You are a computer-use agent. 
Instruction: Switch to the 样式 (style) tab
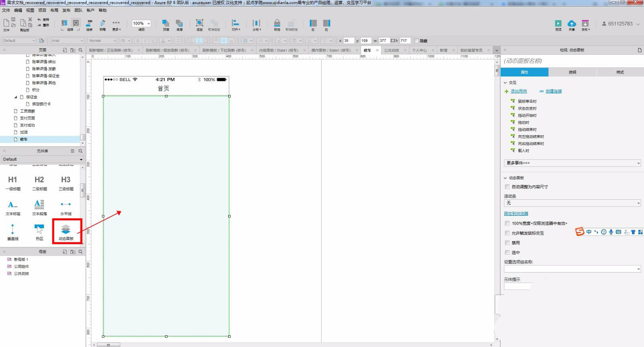(620, 72)
